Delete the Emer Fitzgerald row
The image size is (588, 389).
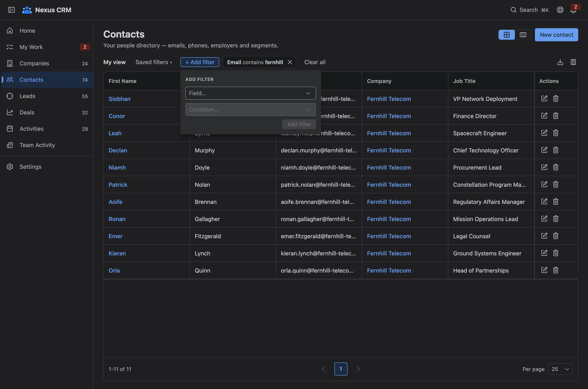(x=556, y=236)
